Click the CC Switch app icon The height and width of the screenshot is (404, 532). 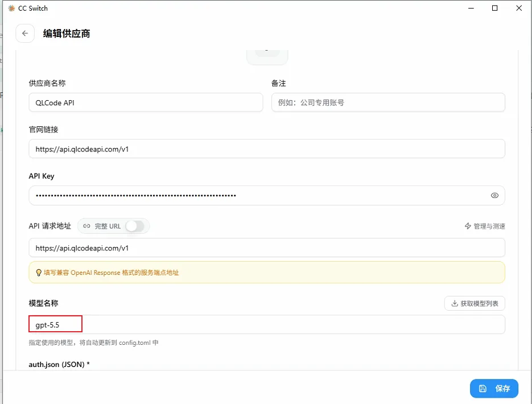coord(11,9)
